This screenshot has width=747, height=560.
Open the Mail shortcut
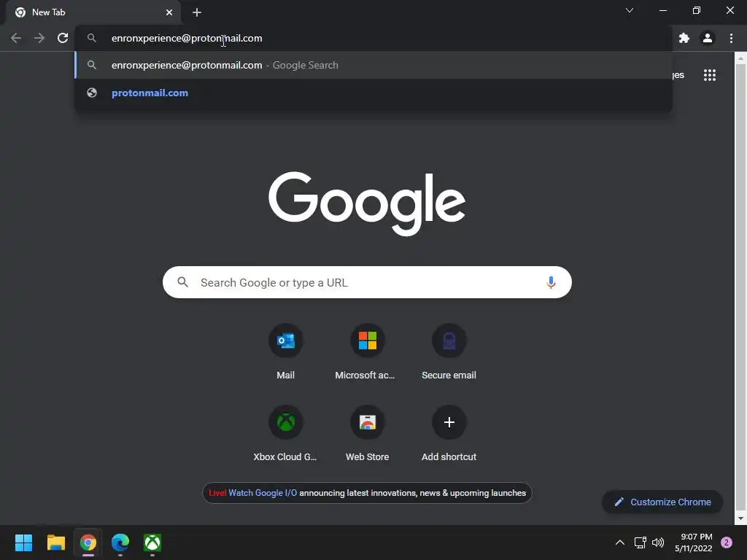click(285, 352)
